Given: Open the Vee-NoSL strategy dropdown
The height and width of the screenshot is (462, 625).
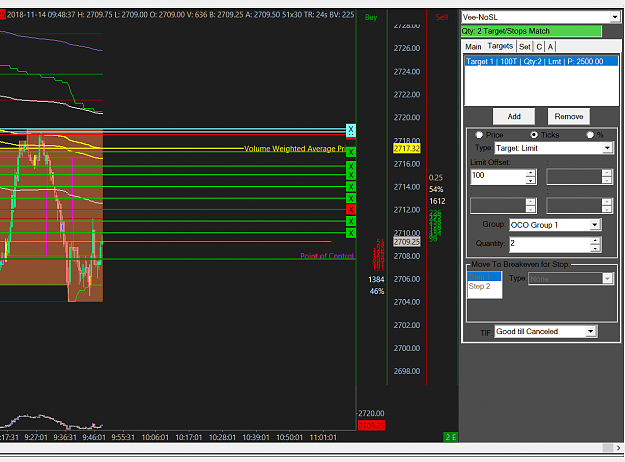Looking at the screenshot, I should pyautogui.click(x=615, y=17).
